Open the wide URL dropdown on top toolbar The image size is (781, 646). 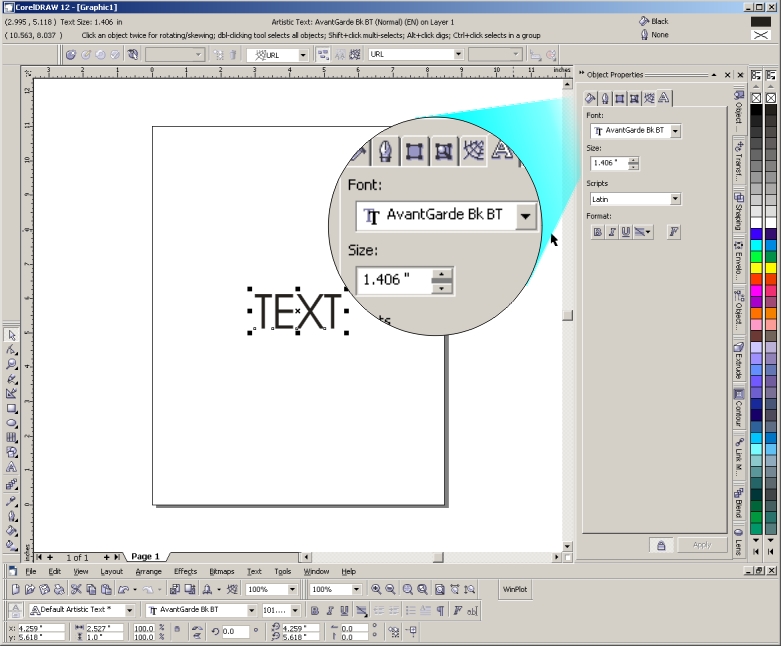pyautogui.click(x=458, y=54)
